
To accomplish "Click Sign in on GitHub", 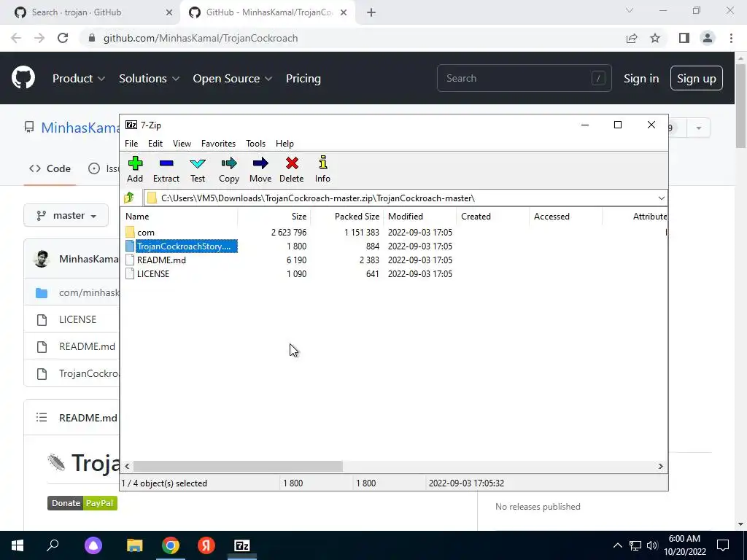I will tap(641, 79).
